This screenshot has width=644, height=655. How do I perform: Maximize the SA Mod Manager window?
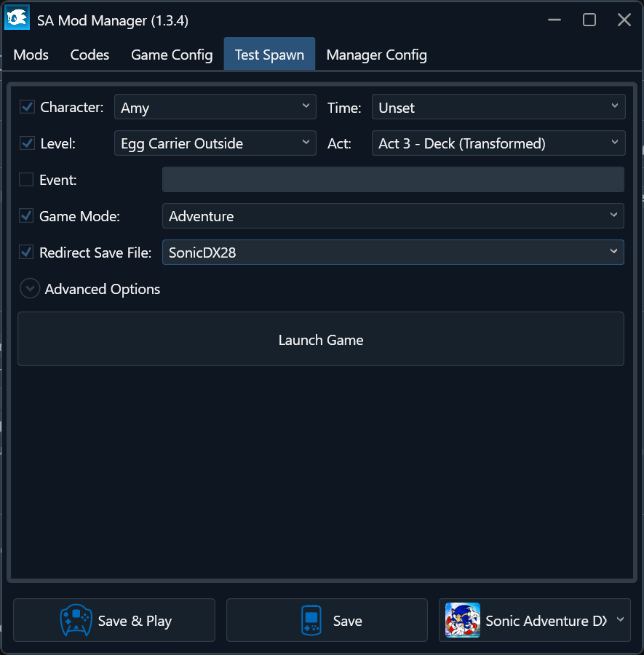589,20
